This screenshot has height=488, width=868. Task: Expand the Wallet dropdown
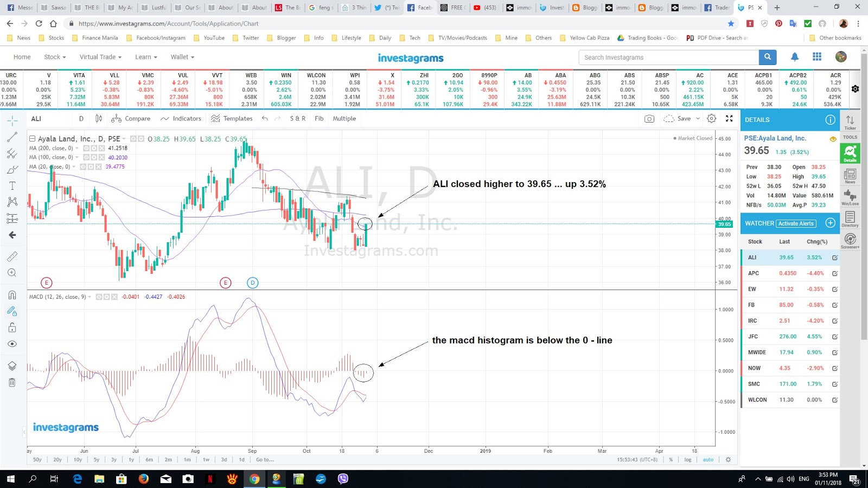[182, 57]
